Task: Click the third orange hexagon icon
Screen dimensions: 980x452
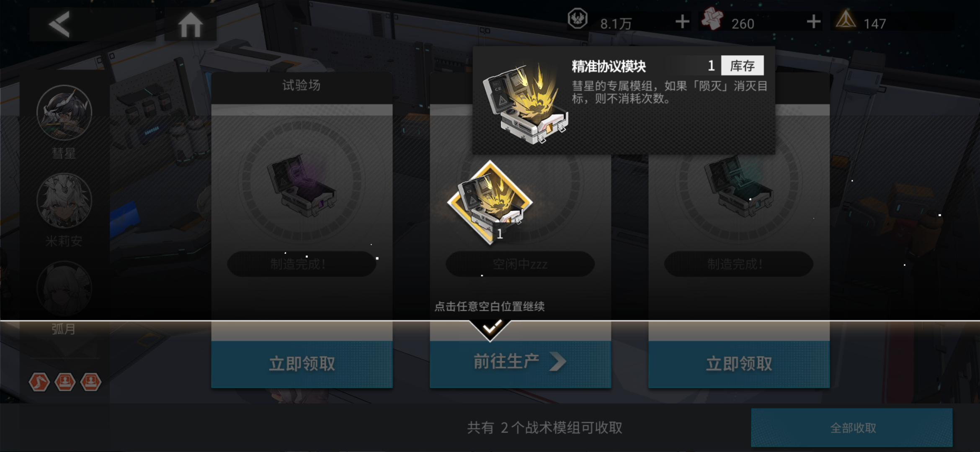Action: [91, 382]
